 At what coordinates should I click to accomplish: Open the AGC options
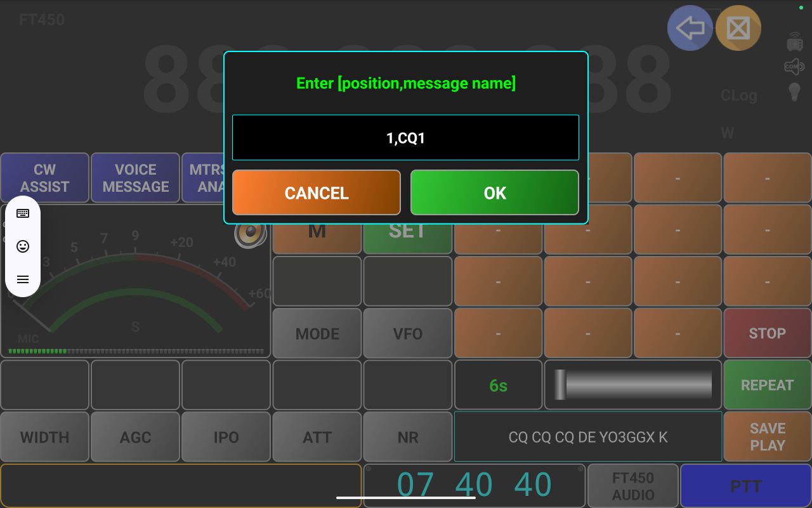[135, 437]
